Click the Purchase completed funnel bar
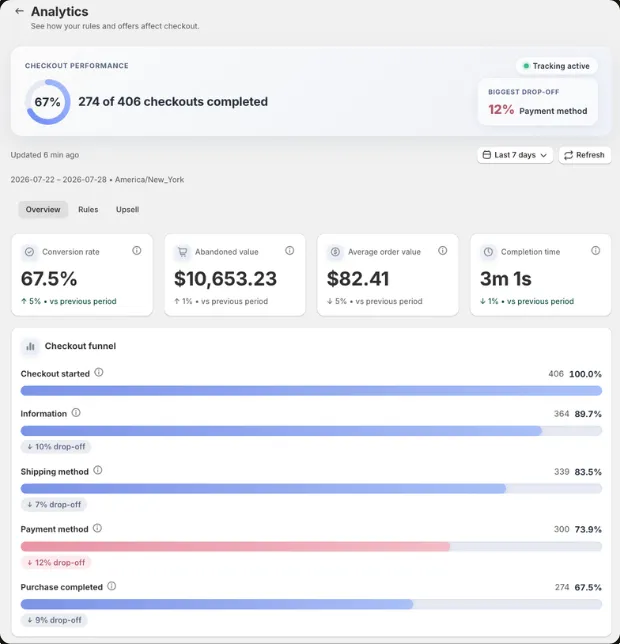The height and width of the screenshot is (644, 620). [x=217, y=604]
